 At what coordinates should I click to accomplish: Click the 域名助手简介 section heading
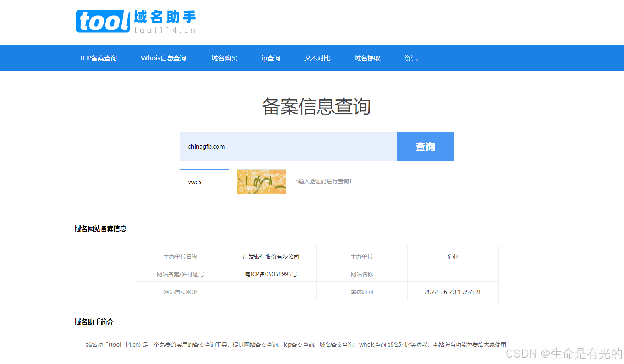coord(94,322)
